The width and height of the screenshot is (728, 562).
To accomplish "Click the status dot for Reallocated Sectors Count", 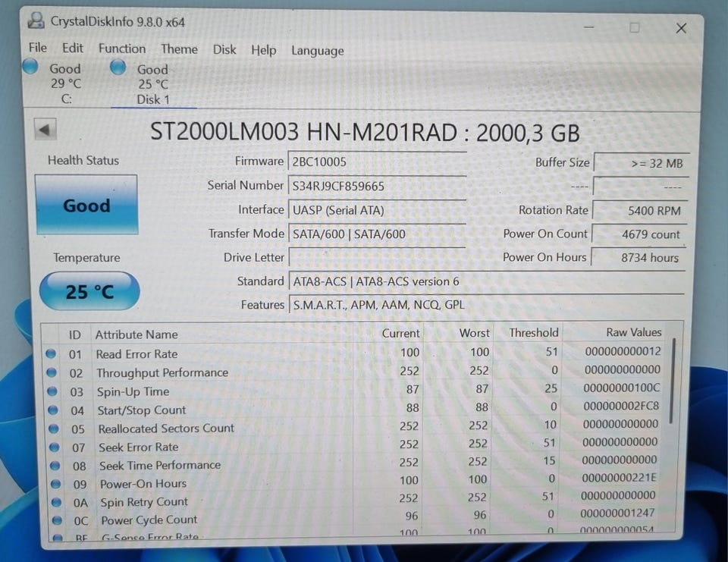I will tap(53, 429).
